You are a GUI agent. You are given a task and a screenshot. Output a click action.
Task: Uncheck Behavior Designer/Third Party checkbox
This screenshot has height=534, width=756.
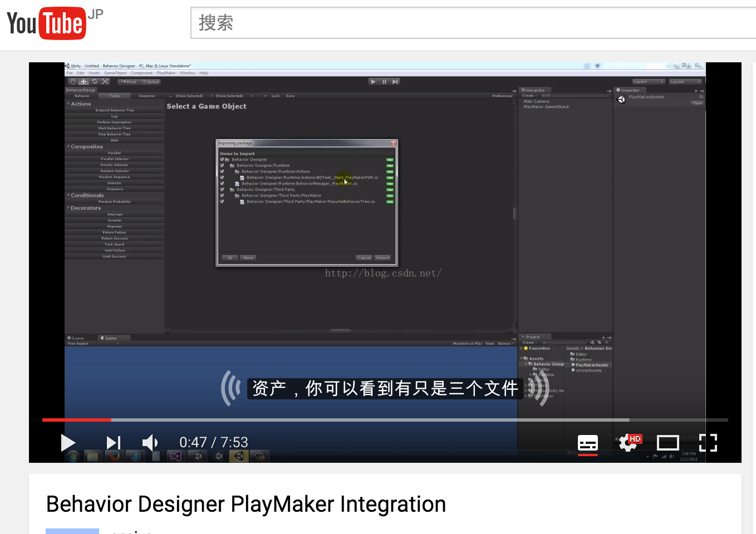coord(222,190)
